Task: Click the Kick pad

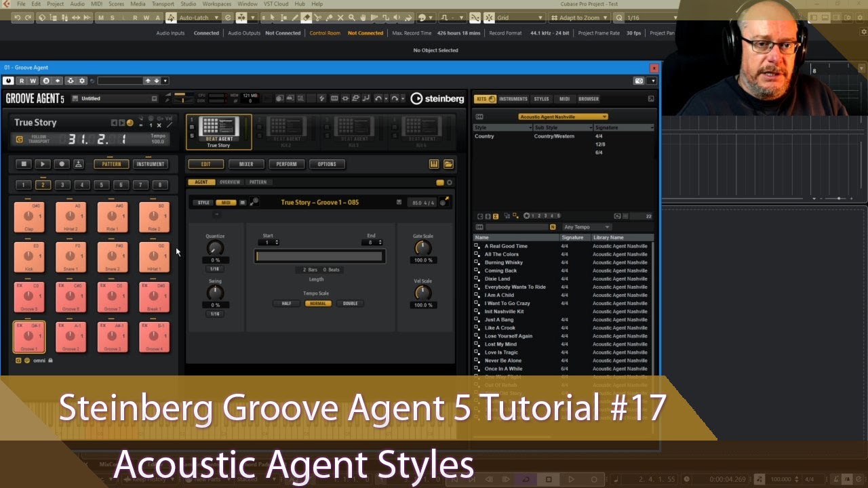Action: point(29,257)
